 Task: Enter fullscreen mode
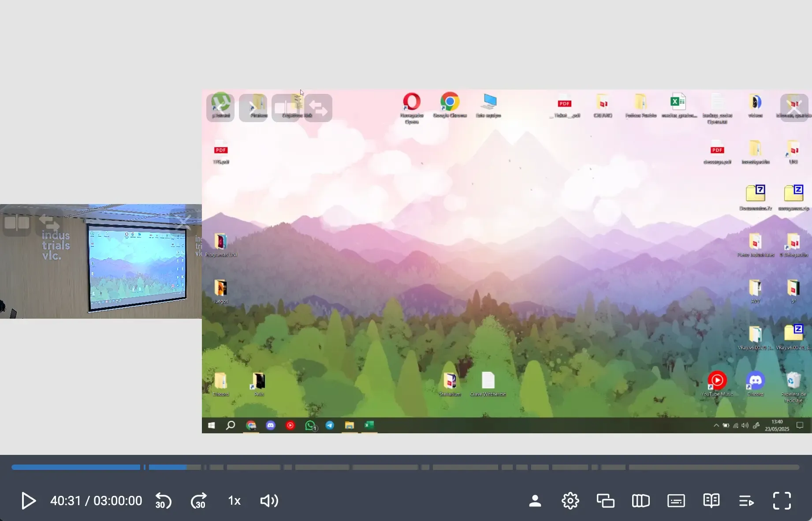pyautogui.click(x=782, y=501)
